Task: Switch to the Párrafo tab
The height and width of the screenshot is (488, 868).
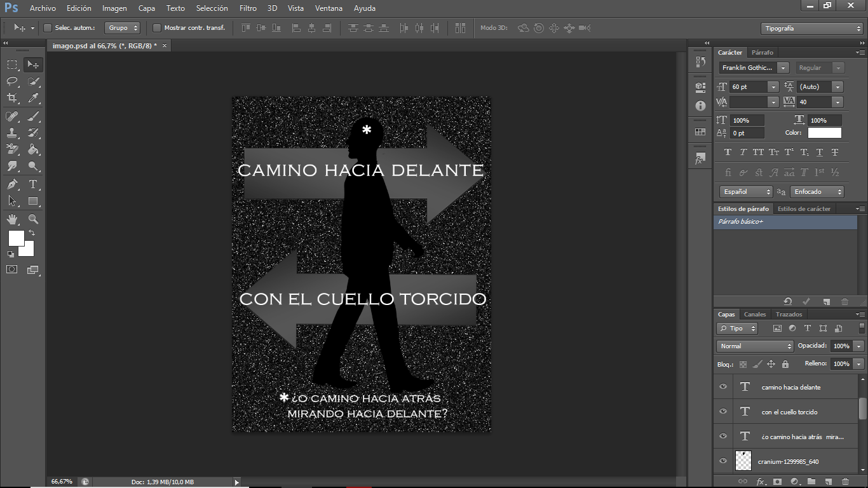Action: coord(762,53)
